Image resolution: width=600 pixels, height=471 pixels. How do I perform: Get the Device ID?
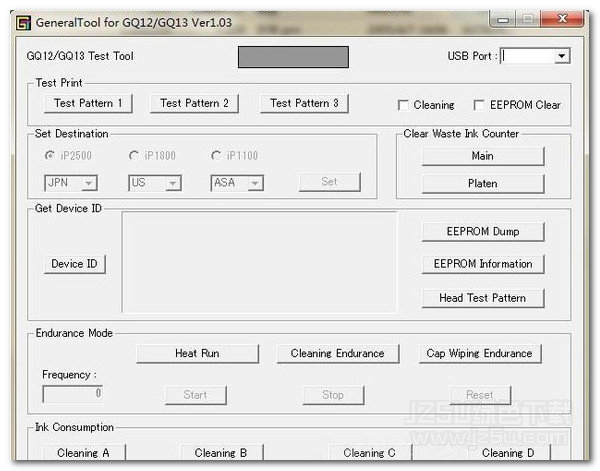click(x=75, y=264)
